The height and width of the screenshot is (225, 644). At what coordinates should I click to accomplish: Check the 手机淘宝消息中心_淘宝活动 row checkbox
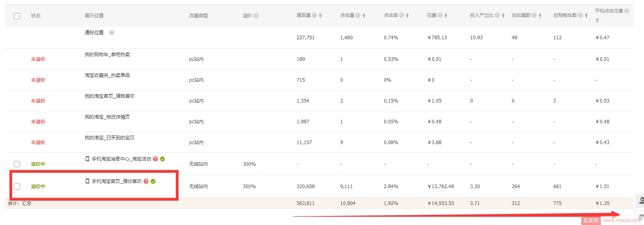click(x=17, y=164)
